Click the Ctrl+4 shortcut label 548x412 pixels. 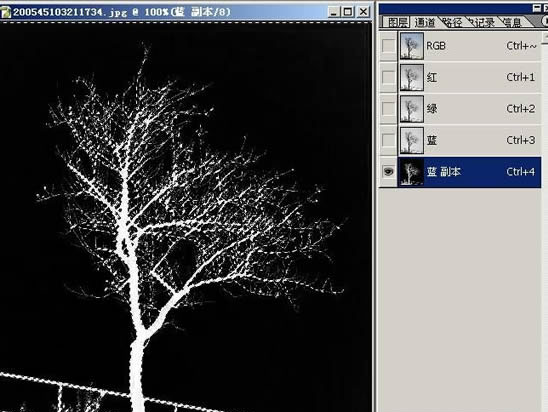520,172
